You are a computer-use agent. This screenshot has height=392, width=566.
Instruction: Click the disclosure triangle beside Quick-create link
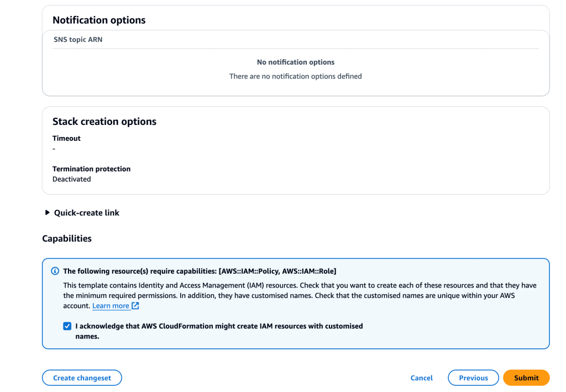pyautogui.click(x=46, y=212)
